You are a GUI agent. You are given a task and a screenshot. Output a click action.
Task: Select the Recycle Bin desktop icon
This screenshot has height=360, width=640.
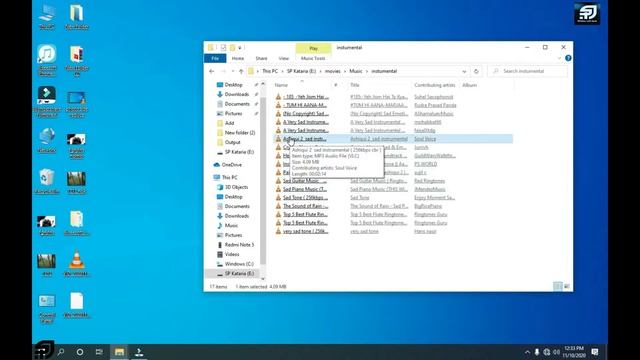[x=47, y=181]
